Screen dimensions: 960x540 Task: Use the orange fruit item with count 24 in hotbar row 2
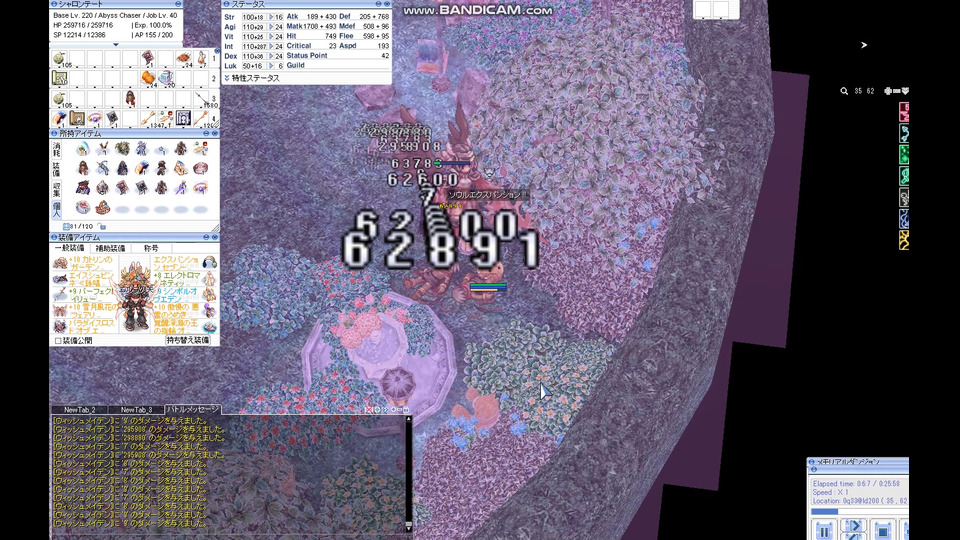click(148, 78)
